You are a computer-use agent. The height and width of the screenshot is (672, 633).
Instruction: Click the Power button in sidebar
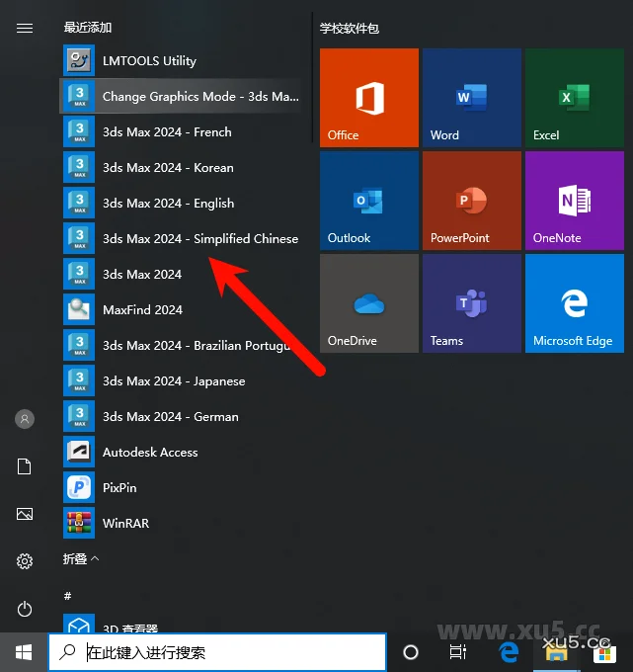pyautogui.click(x=25, y=609)
